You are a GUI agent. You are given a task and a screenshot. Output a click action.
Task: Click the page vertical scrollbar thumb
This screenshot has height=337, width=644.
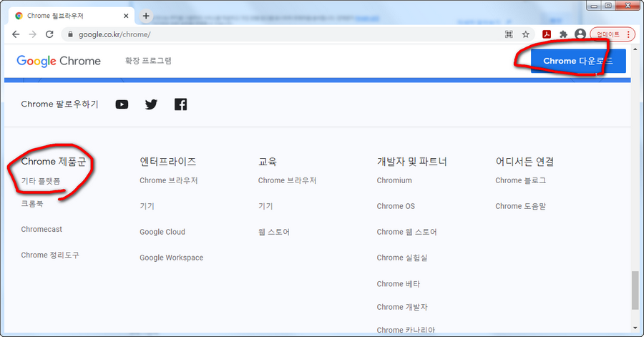tap(635, 290)
